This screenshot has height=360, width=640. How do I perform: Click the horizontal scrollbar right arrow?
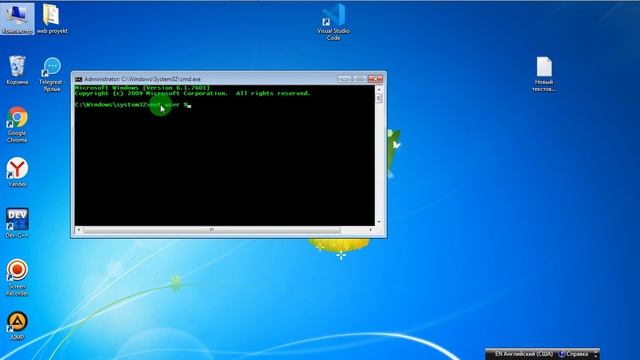(x=371, y=230)
